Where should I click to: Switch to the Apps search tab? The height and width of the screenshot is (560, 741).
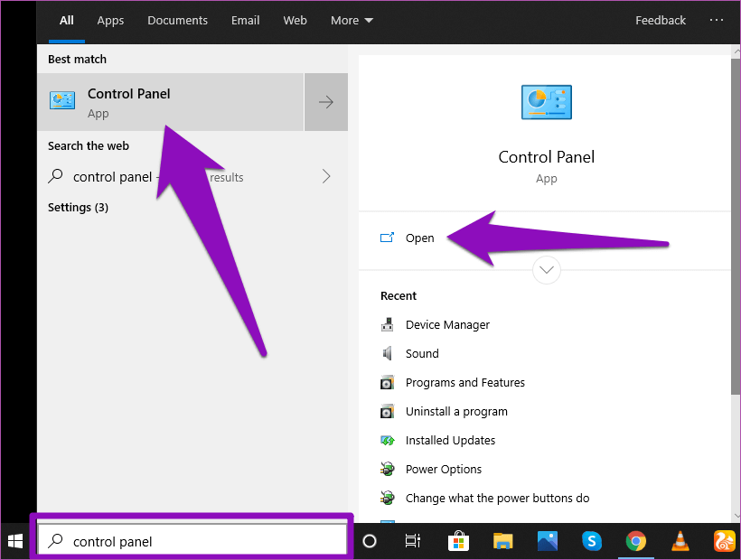[x=110, y=20]
